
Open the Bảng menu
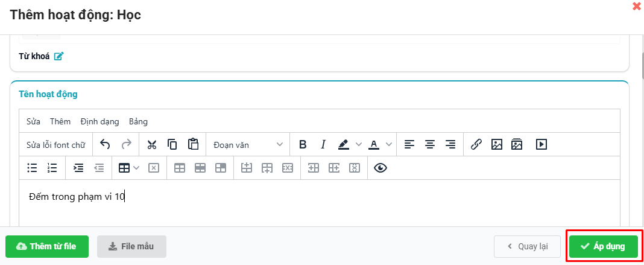pyautogui.click(x=138, y=121)
